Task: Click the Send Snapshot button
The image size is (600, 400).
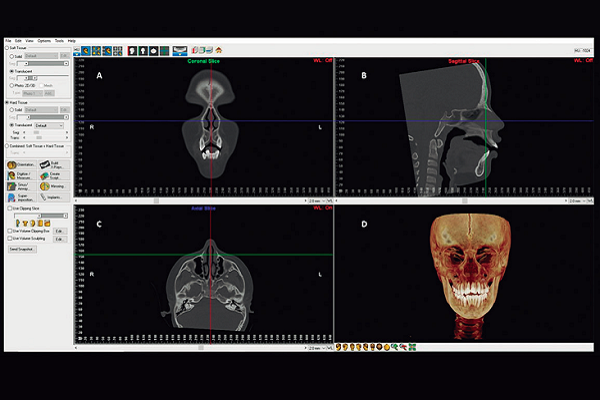Action: coord(23,249)
